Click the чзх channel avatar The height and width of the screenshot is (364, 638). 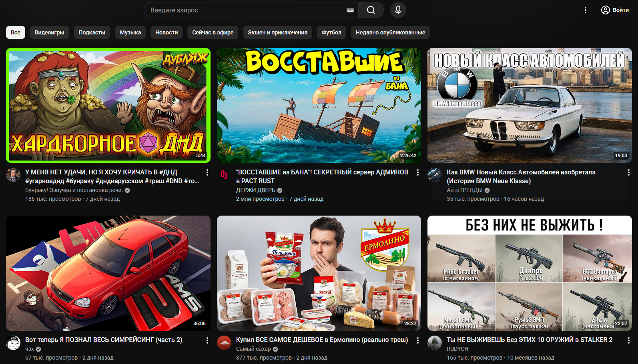(13, 343)
